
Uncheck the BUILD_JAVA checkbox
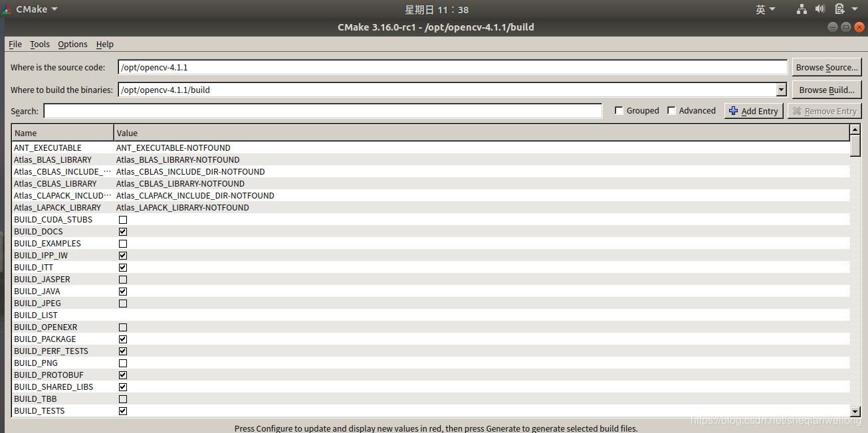(123, 292)
